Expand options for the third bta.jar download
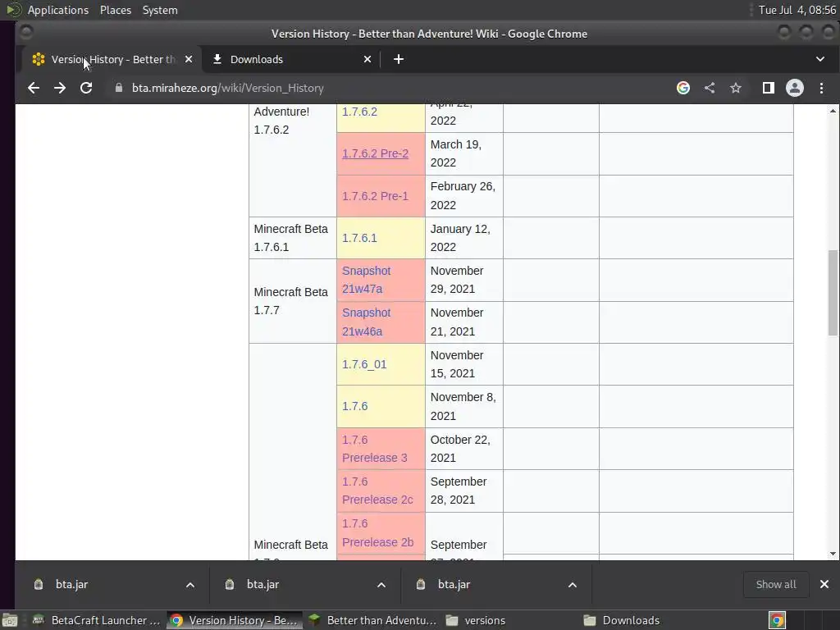This screenshot has height=630, width=840. 572,584
